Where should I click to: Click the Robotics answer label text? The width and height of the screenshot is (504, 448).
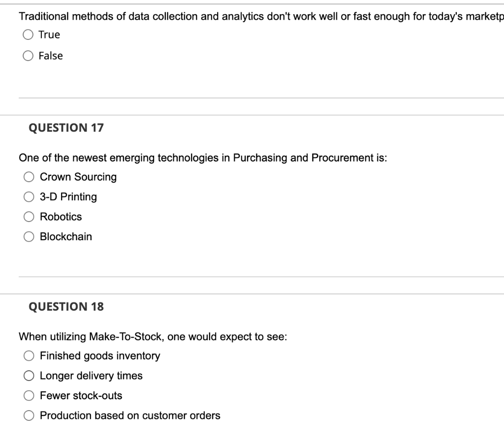[61, 217]
